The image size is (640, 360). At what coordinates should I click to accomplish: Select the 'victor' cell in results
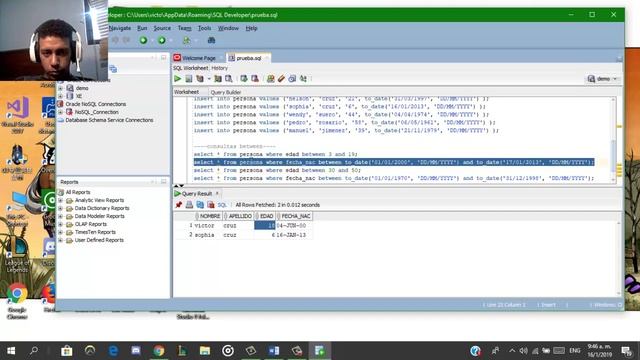click(x=208, y=226)
